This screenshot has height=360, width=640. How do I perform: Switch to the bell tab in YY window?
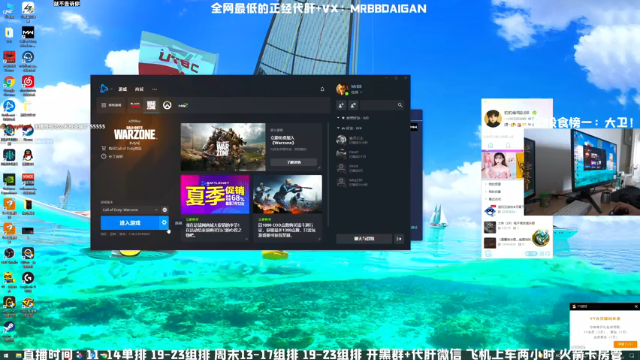tap(508, 145)
